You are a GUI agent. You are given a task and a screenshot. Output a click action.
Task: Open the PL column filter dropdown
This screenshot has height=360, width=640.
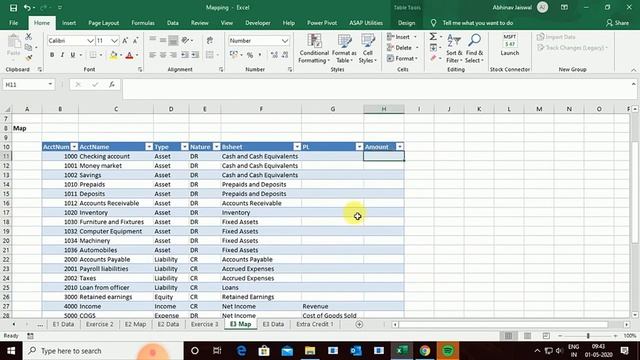pos(359,147)
